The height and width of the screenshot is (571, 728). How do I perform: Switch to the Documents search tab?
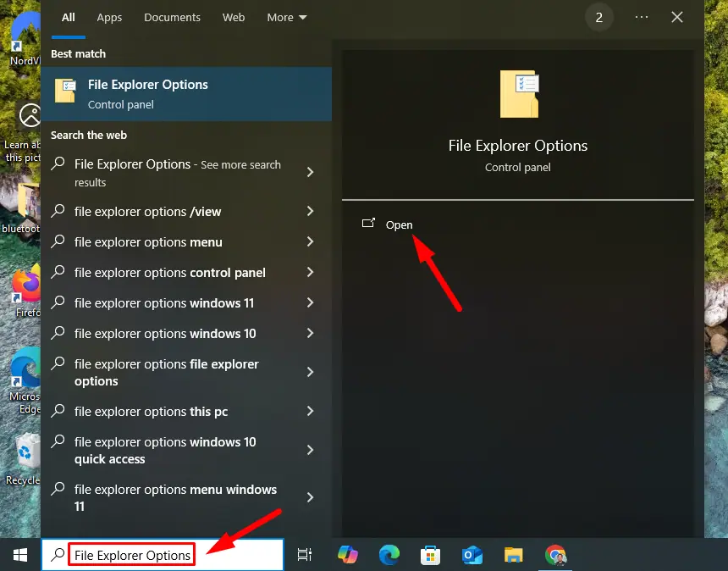172,18
